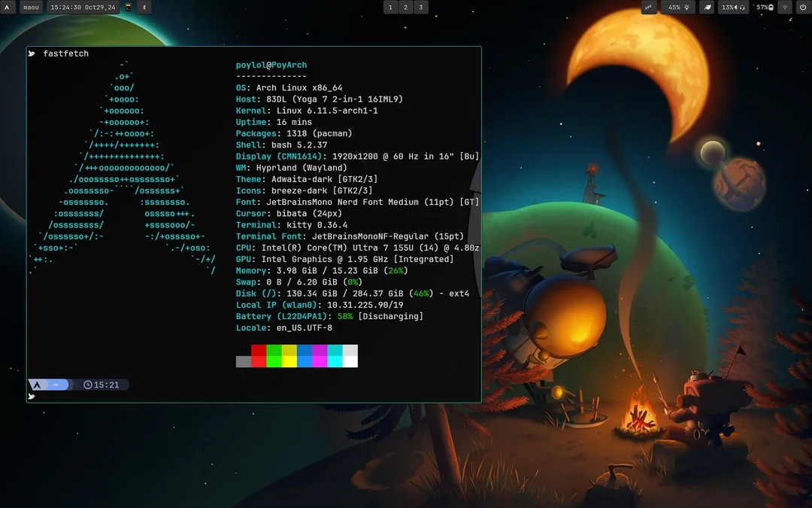
Task: Click the fastfetch command text
Action: (x=65, y=53)
